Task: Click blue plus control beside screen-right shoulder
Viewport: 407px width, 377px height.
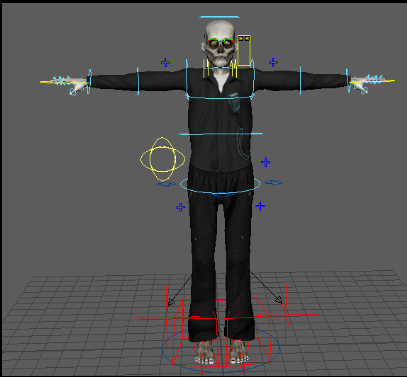Action: tap(273, 62)
